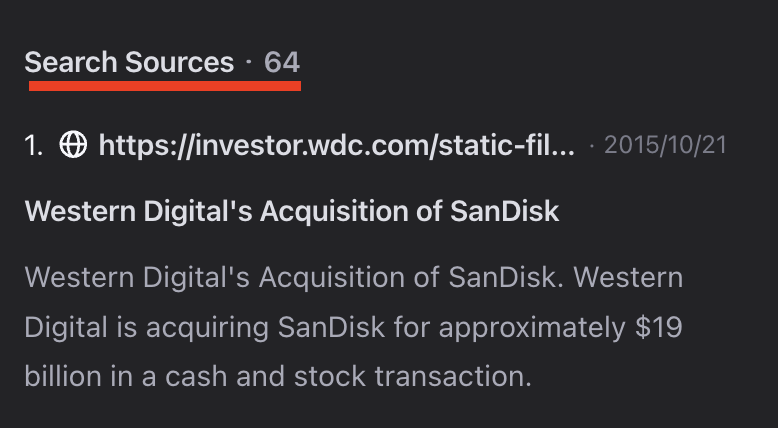Click "https://" at the start of the URL
Viewport: 778px width, 428px height.
coord(140,146)
